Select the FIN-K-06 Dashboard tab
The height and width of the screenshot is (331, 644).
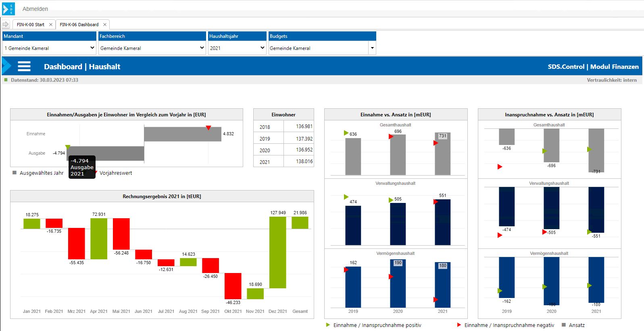pos(79,25)
